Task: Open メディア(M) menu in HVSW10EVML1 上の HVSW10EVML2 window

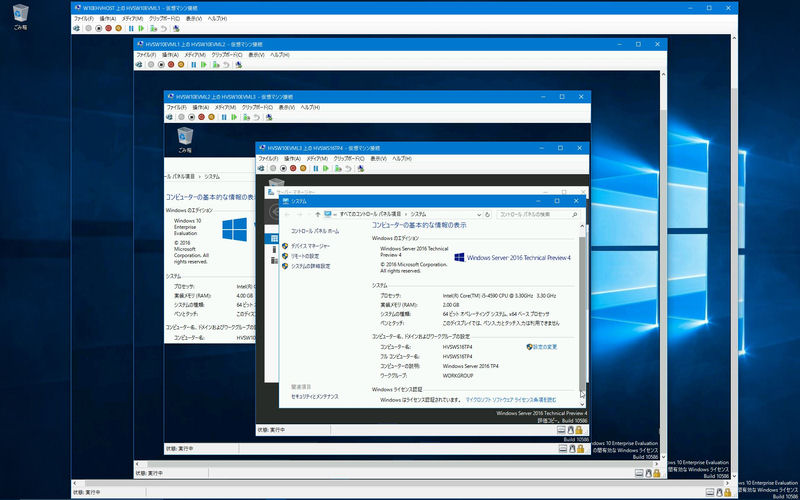Action: pyautogui.click(x=194, y=55)
